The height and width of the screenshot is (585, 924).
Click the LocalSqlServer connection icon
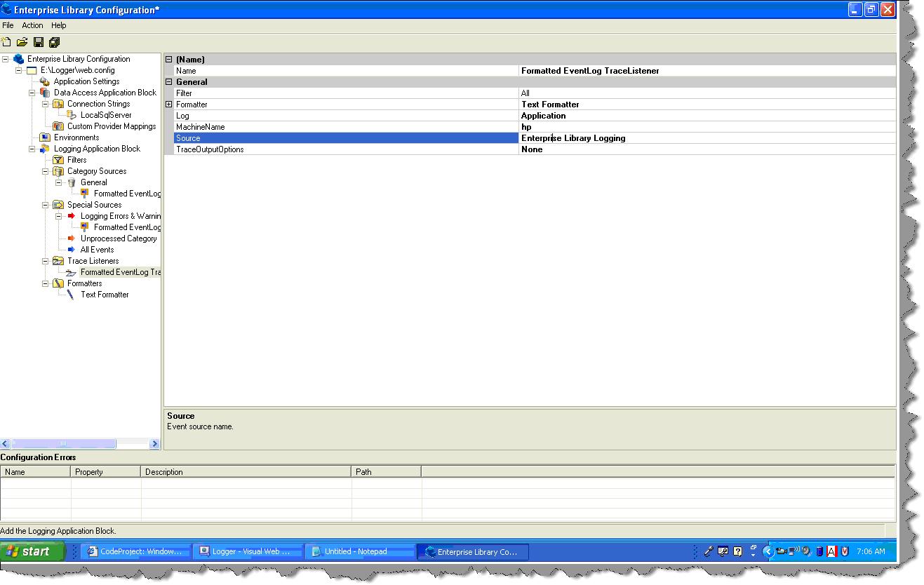(72, 115)
